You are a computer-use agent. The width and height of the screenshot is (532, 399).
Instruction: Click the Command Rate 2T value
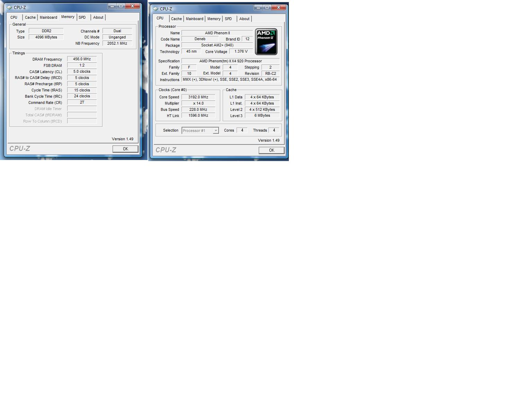coord(82,102)
